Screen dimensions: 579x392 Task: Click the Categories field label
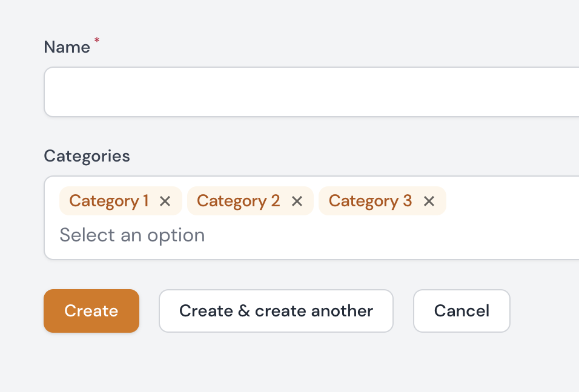click(87, 155)
